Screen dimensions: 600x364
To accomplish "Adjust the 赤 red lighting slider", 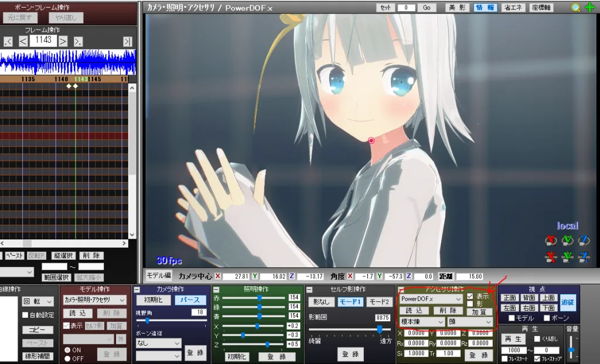I will click(x=260, y=298).
